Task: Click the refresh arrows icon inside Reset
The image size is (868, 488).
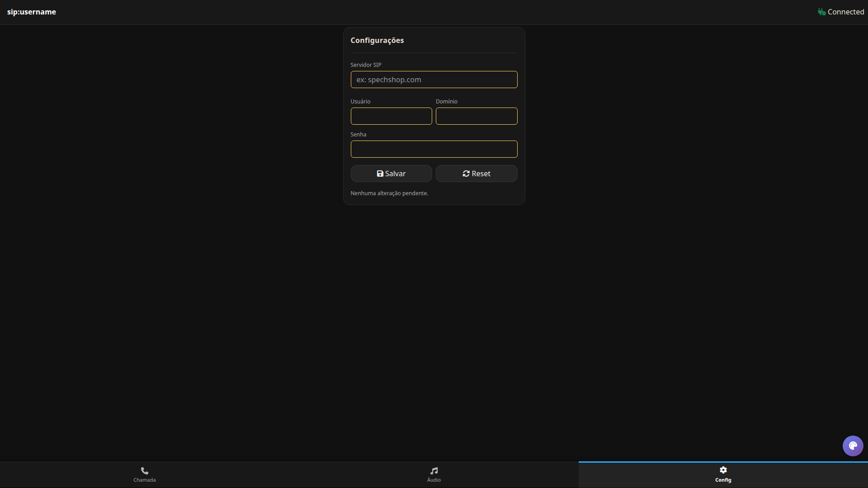Action: pos(466,174)
